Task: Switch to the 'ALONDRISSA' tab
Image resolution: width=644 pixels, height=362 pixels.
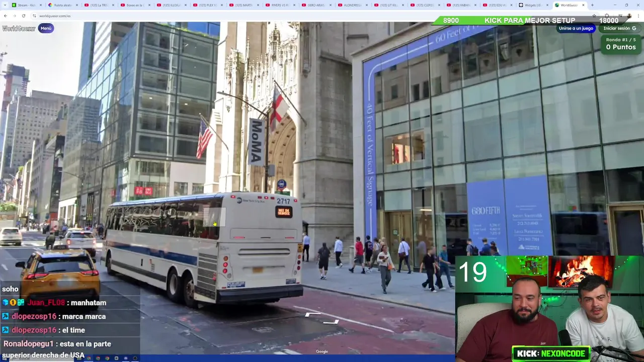Action: pyautogui.click(x=352, y=5)
